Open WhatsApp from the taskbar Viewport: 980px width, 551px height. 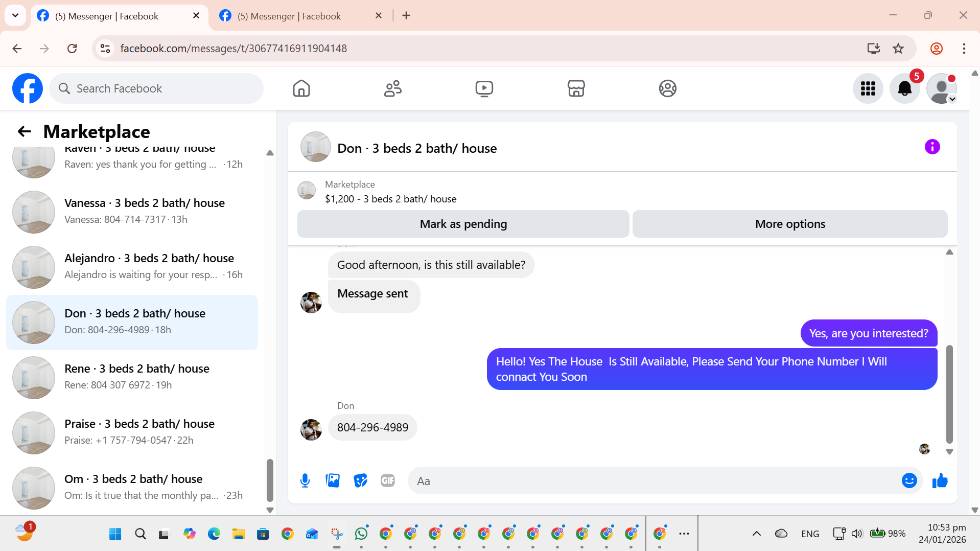coord(361,534)
